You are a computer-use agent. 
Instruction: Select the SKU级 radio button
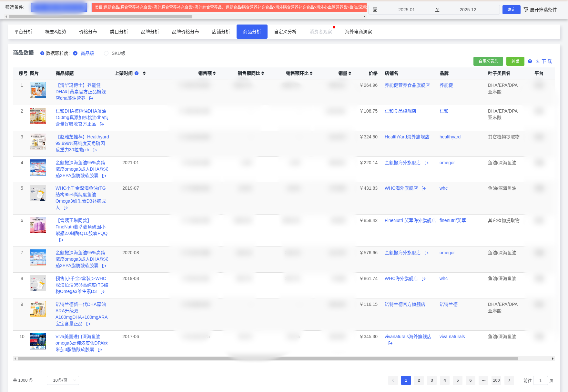106,53
